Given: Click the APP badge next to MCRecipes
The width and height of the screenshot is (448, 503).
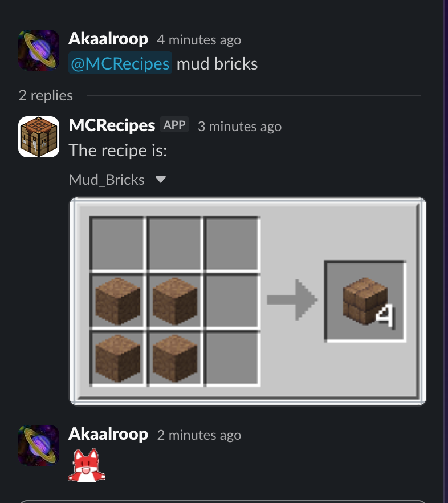Looking at the screenshot, I should (x=174, y=125).
